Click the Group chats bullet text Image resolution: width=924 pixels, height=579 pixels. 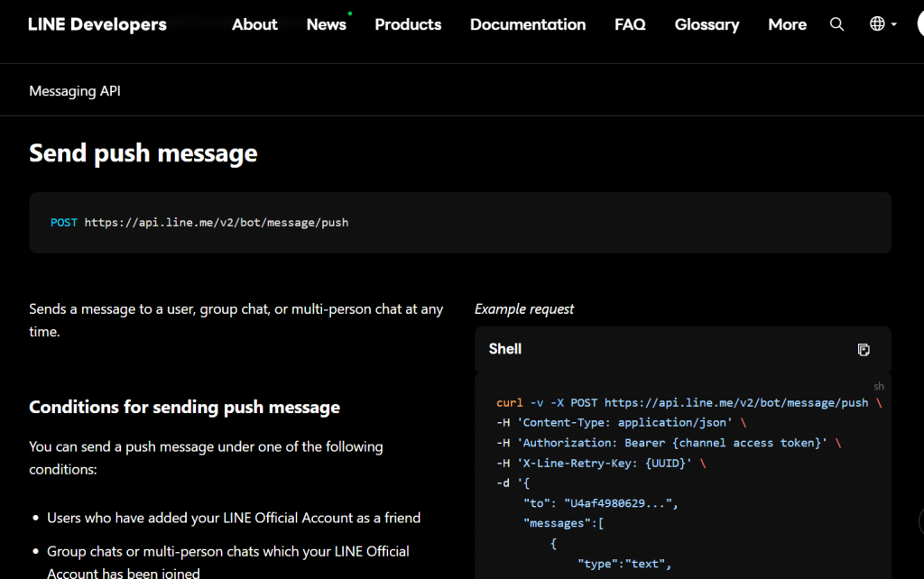[228, 562]
